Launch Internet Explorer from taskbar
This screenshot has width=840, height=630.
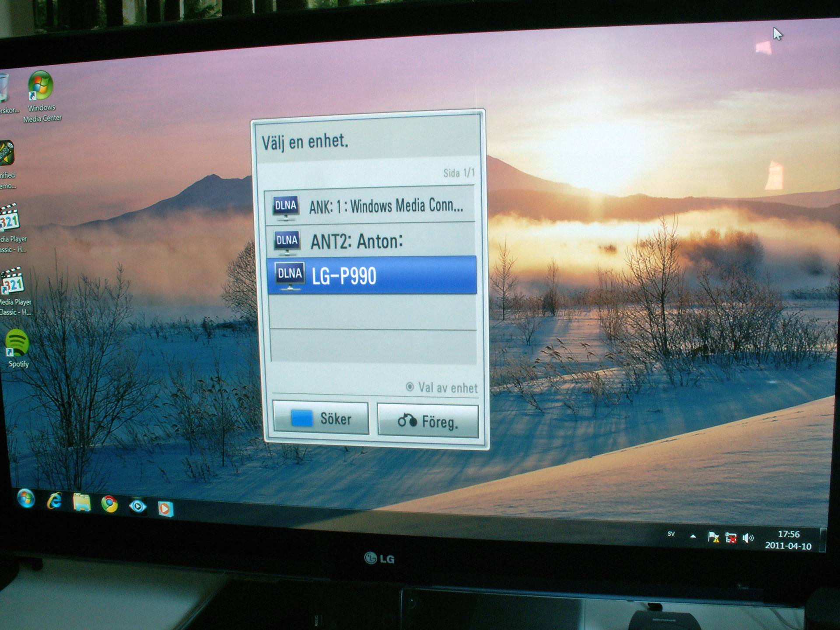pos(55,501)
